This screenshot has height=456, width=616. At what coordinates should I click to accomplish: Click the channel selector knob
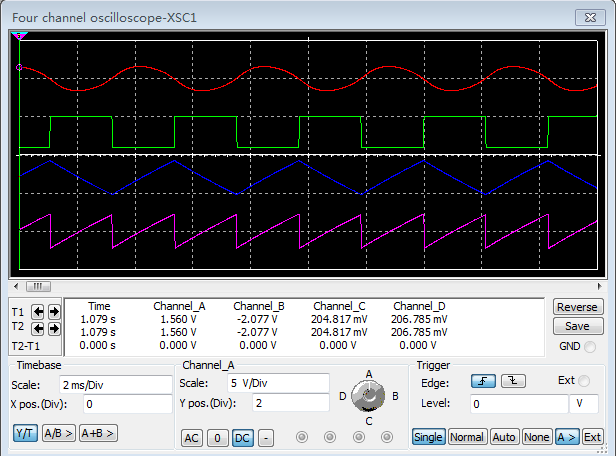pos(368,396)
